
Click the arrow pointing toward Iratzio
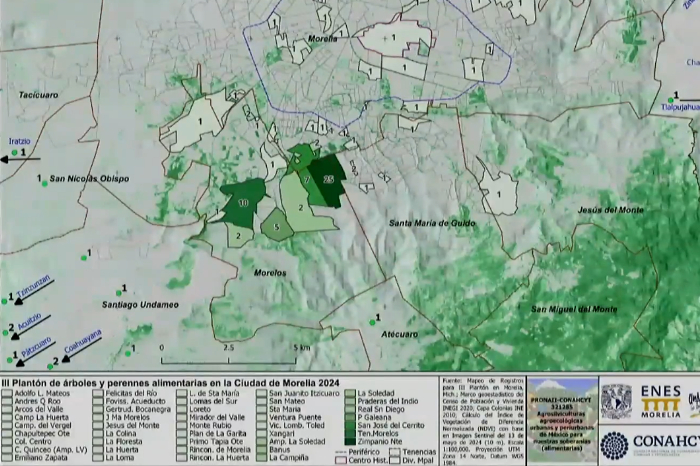(x=20, y=159)
